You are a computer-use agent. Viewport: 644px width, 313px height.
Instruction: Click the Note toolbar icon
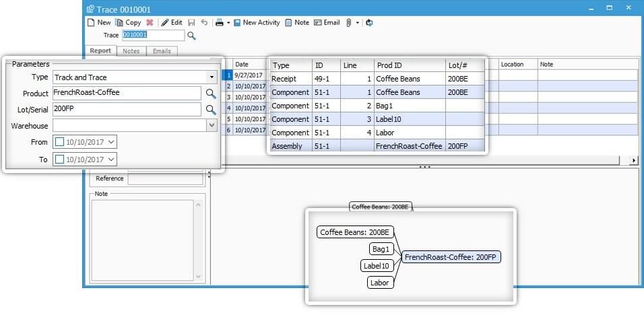click(288, 23)
